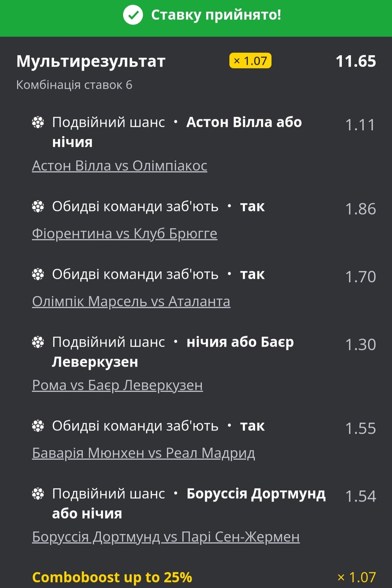Open Фіорентина vs Клуб Брюгге match link
Viewport: 392px width, 588px height.
coord(125,233)
